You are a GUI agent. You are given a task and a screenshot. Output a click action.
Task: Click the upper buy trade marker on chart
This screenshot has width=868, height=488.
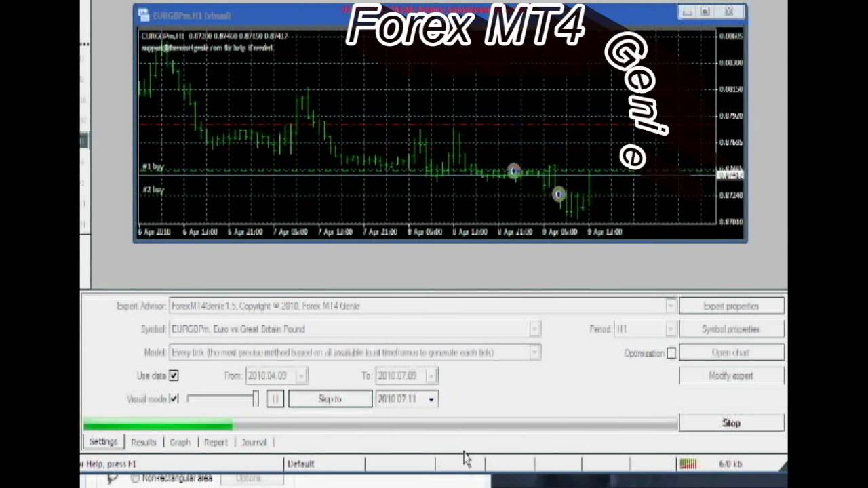click(x=514, y=171)
